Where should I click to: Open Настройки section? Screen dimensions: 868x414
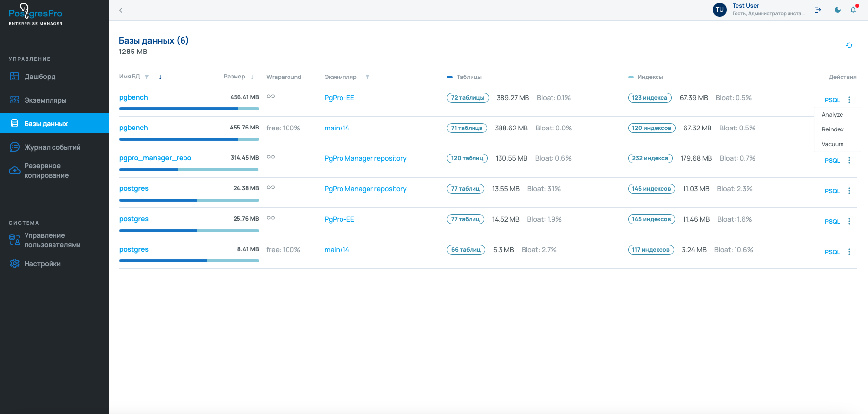(43, 264)
